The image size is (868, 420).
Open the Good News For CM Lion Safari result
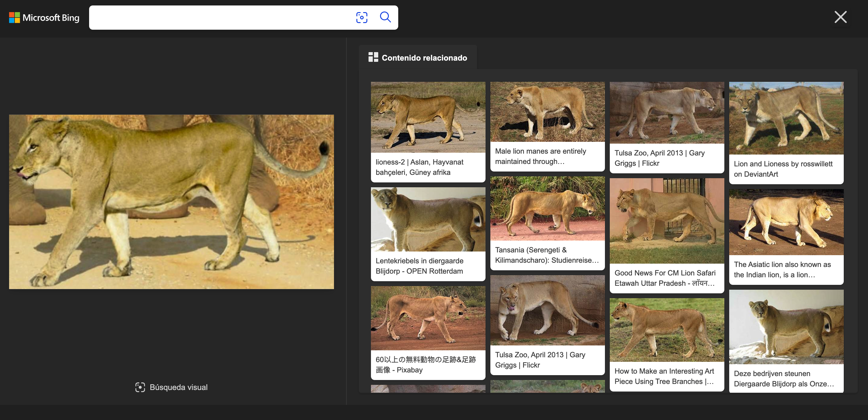(666, 221)
